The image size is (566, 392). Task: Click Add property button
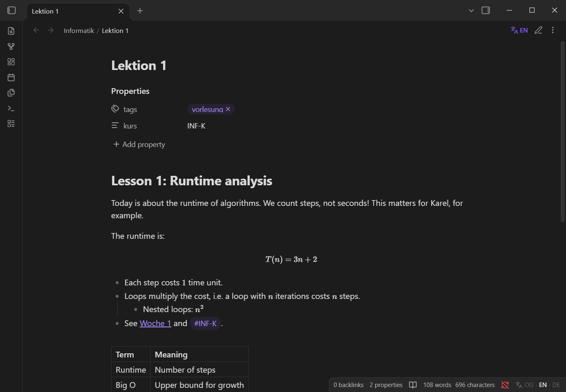[x=139, y=145]
